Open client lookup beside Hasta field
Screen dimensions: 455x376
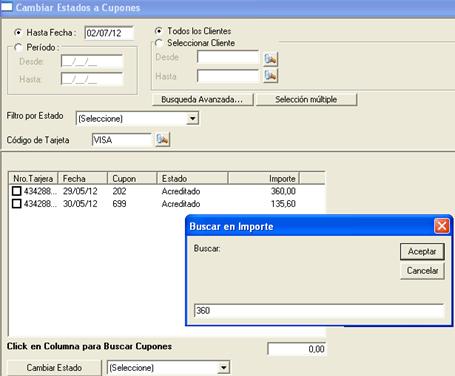(x=270, y=76)
